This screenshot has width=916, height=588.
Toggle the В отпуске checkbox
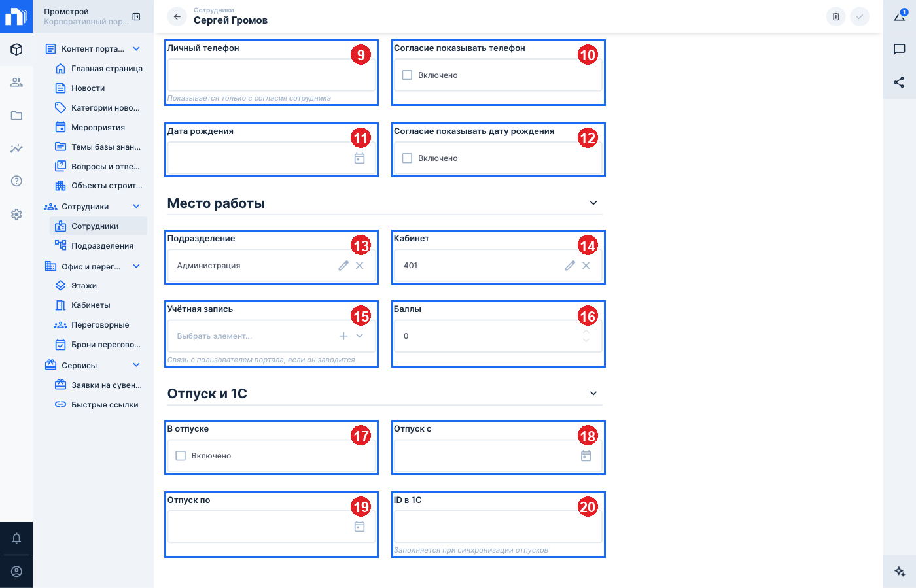pos(181,456)
